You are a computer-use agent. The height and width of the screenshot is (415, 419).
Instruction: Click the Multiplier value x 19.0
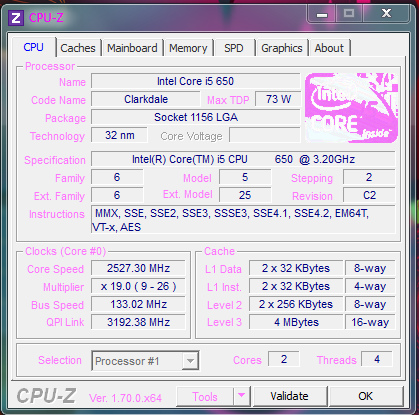[138, 286]
